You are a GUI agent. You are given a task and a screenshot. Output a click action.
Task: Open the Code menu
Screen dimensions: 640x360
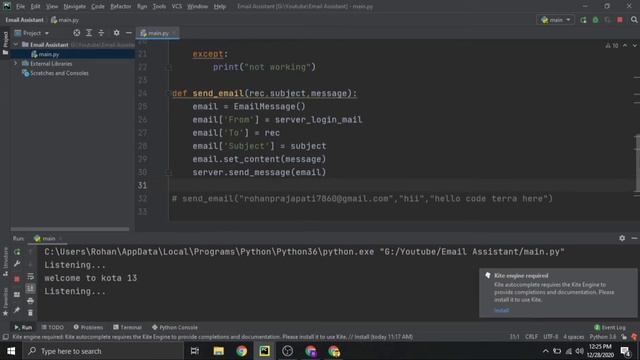click(98, 7)
